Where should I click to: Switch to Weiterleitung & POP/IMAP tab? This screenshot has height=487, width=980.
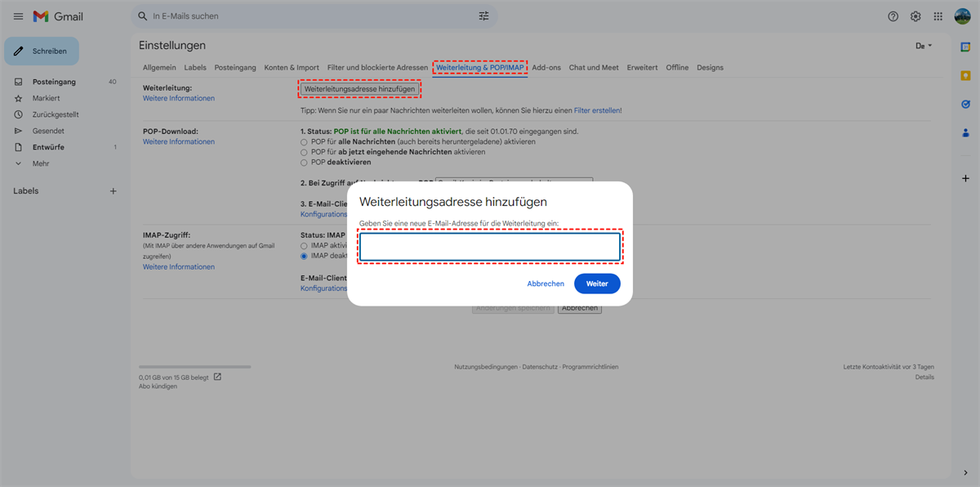pyautogui.click(x=480, y=68)
